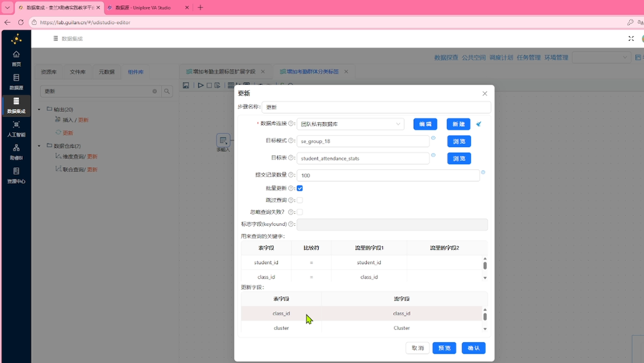Click browser back arrow

(7, 22)
